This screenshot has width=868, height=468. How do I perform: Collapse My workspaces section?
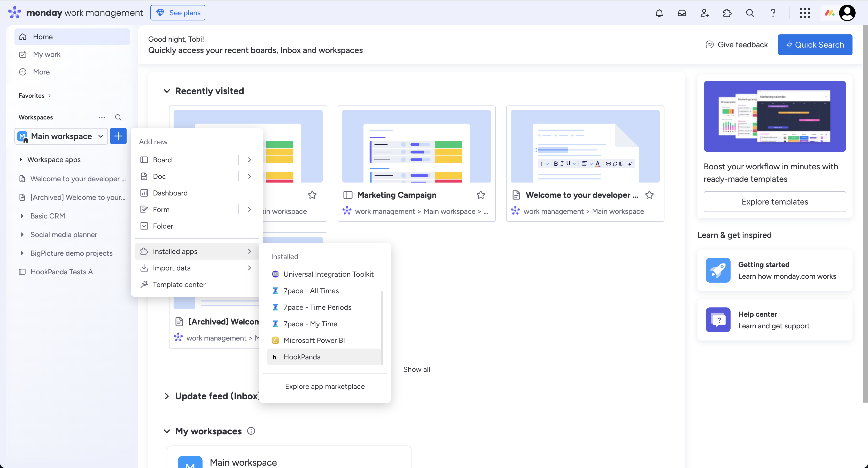click(167, 431)
